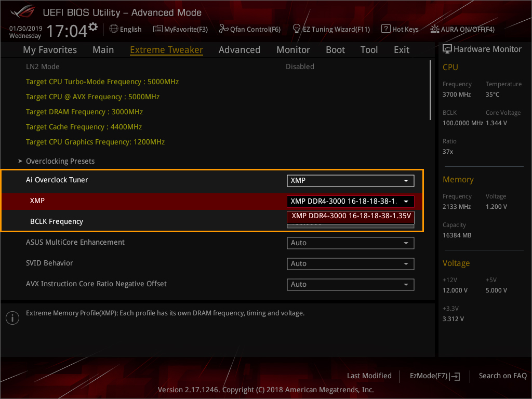
Task: Select the BCLK Frequency row label
Action: point(57,221)
